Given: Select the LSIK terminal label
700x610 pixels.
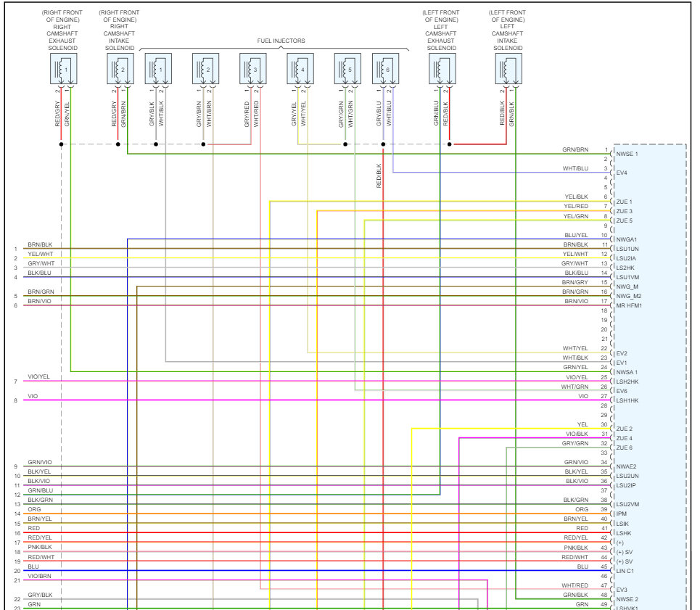Looking at the screenshot, I should (x=622, y=524).
